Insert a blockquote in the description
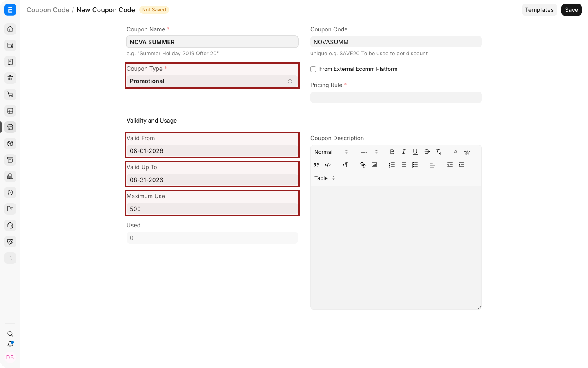This screenshot has height=368, width=588. (x=316, y=165)
